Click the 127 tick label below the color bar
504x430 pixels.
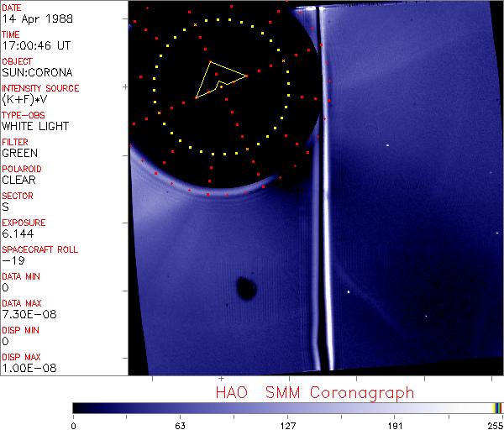tap(287, 425)
